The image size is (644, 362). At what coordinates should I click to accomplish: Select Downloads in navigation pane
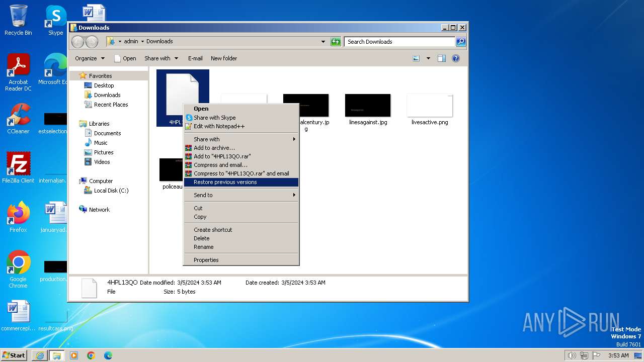point(107,95)
